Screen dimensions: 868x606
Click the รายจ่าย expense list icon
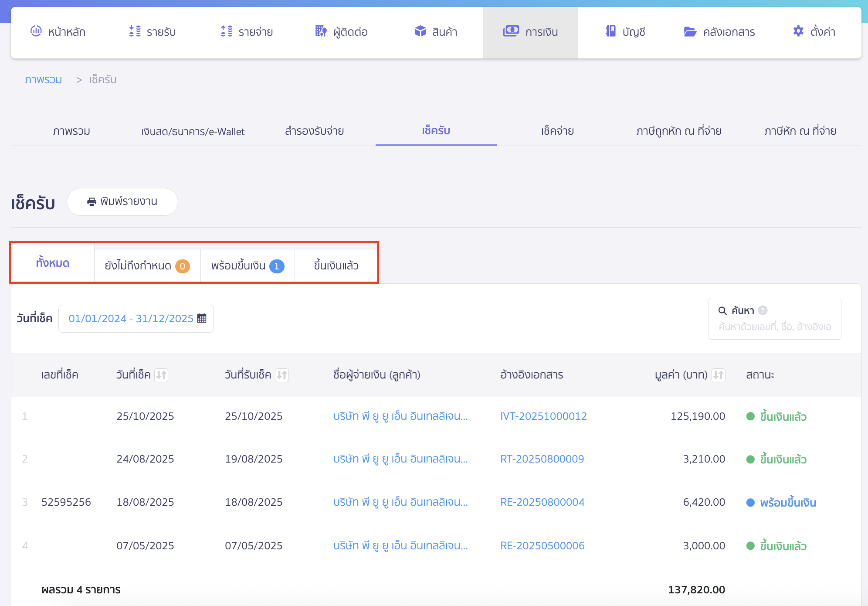[x=227, y=31]
